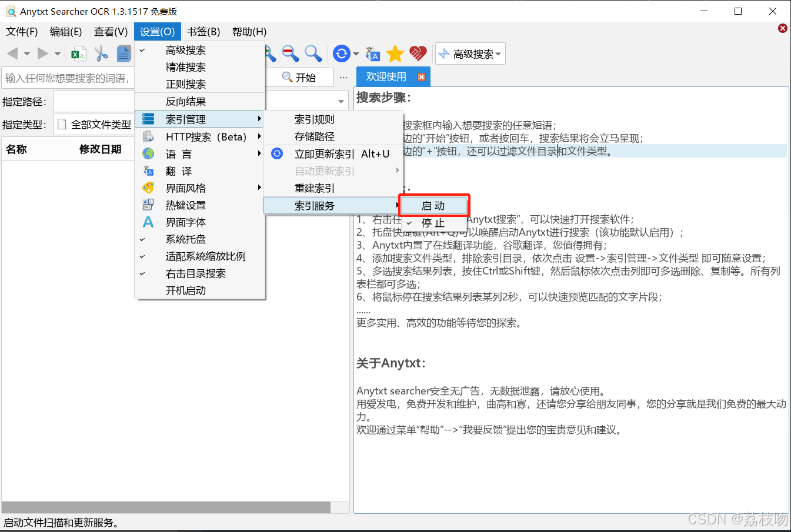Click the scissors cut toolbar icon

coord(101,54)
